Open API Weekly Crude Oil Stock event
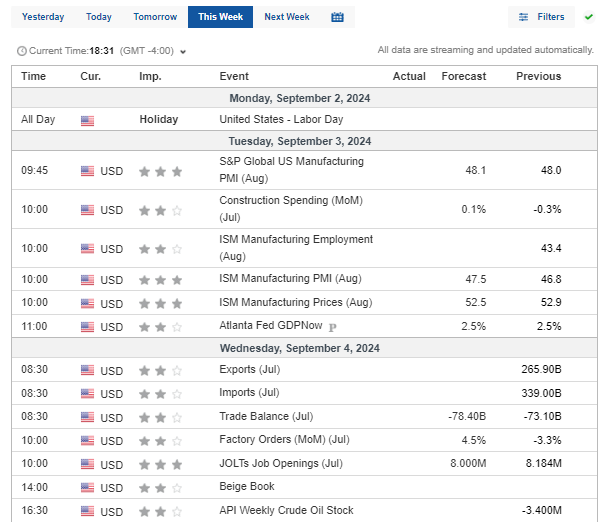 tap(286, 510)
